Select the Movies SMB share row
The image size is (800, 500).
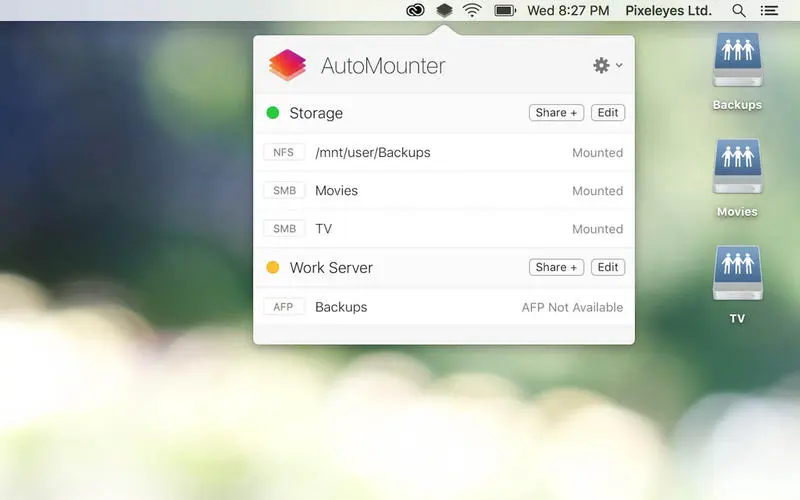[443, 191]
